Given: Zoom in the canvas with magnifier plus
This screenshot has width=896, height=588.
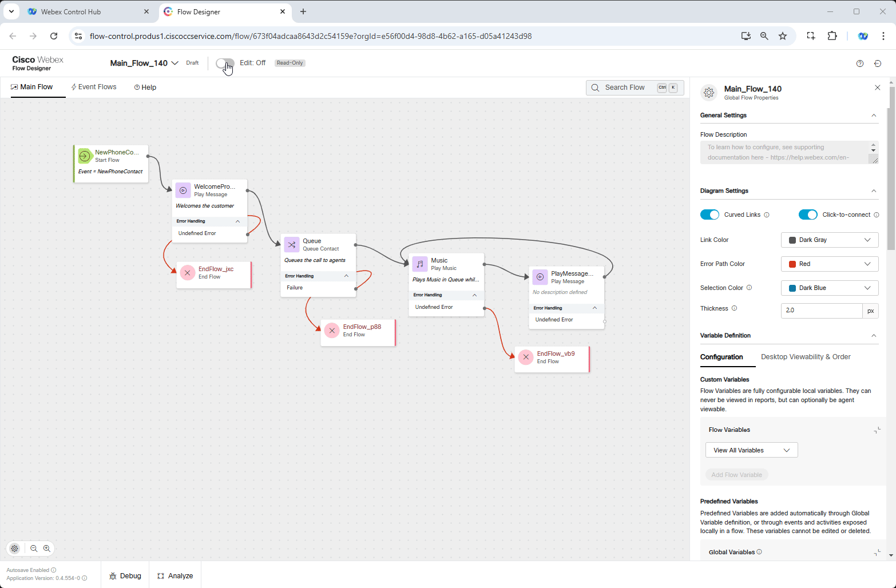Looking at the screenshot, I should pyautogui.click(x=47, y=549).
